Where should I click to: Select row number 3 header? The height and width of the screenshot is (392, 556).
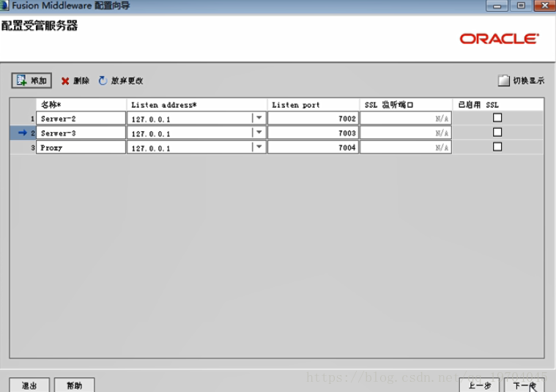pyautogui.click(x=23, y=147)
